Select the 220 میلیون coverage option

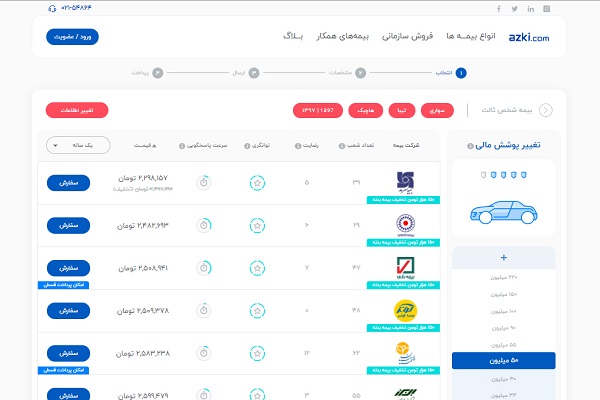pos(504,278)
